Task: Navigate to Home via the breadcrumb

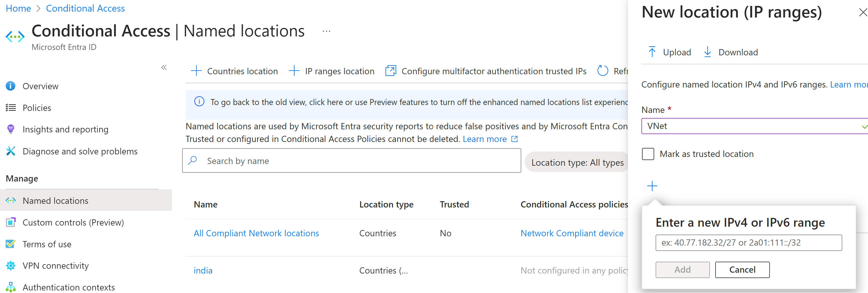Action: pos(18,8)
